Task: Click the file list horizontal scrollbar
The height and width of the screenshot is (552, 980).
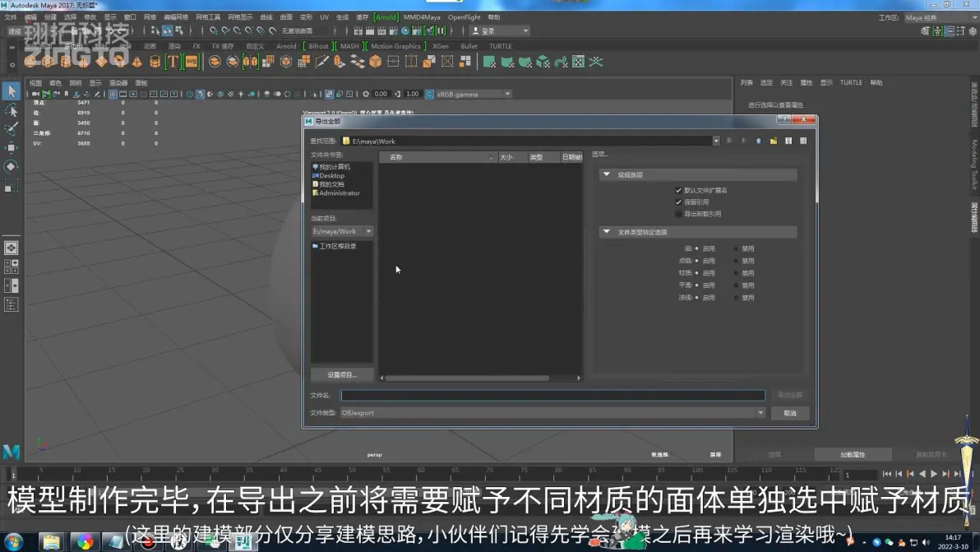Action: pyautogui.click(x=467, y=378)
